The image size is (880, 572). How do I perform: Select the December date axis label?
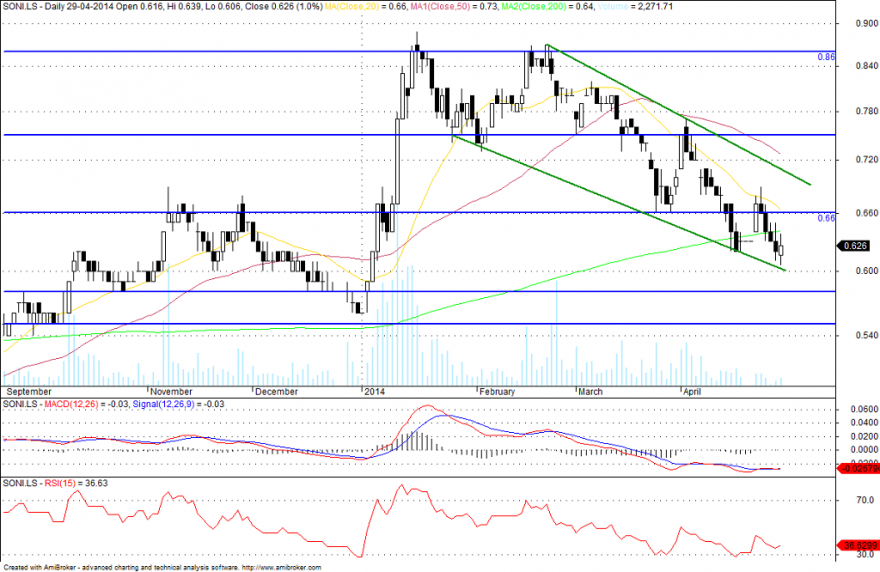[276, 391]
